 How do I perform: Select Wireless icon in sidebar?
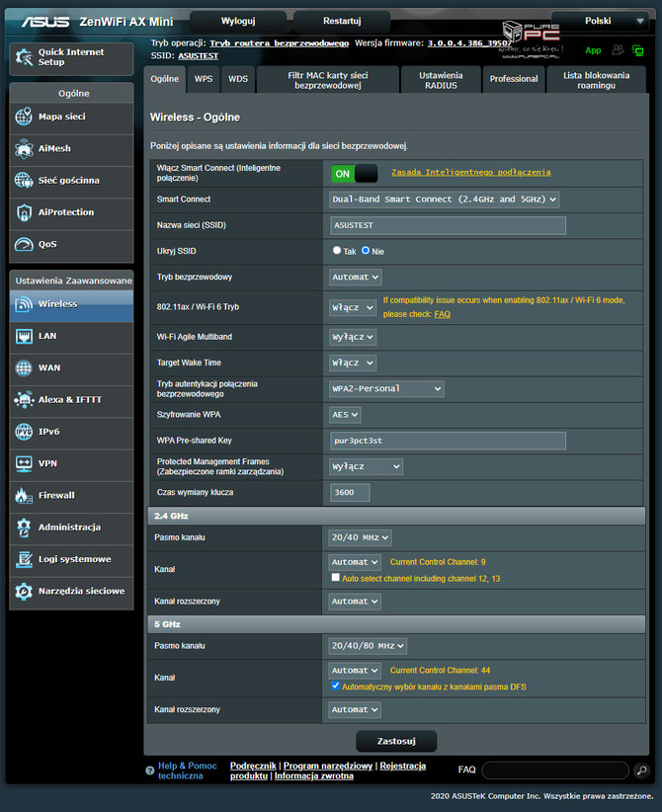pos(24,304)
